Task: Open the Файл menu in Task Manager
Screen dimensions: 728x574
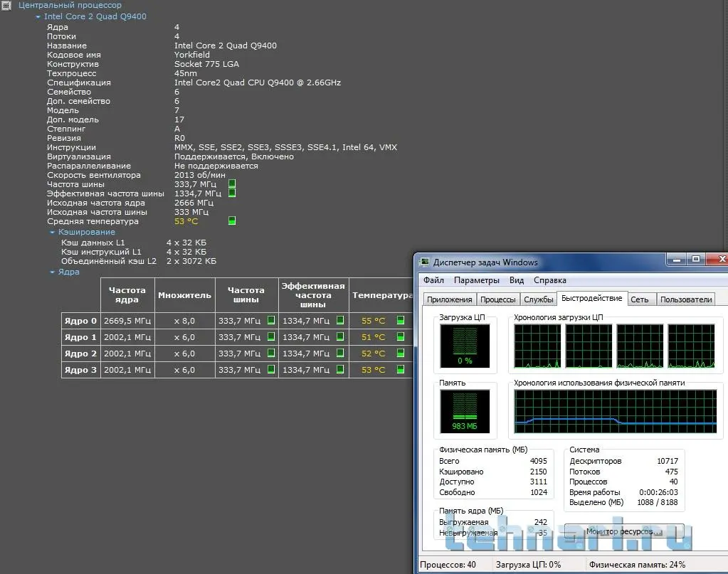Action: click(x=433, y=280)
